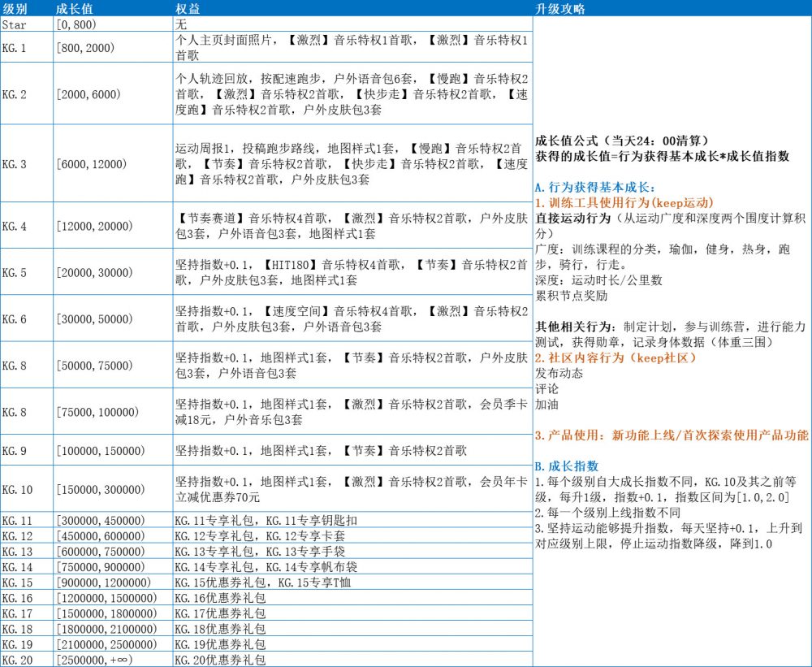Click the "KG.11专享礼包，KG.11专享钥匙扣" cell
Screen dimensions: 812x667
[x=352, y=520]
